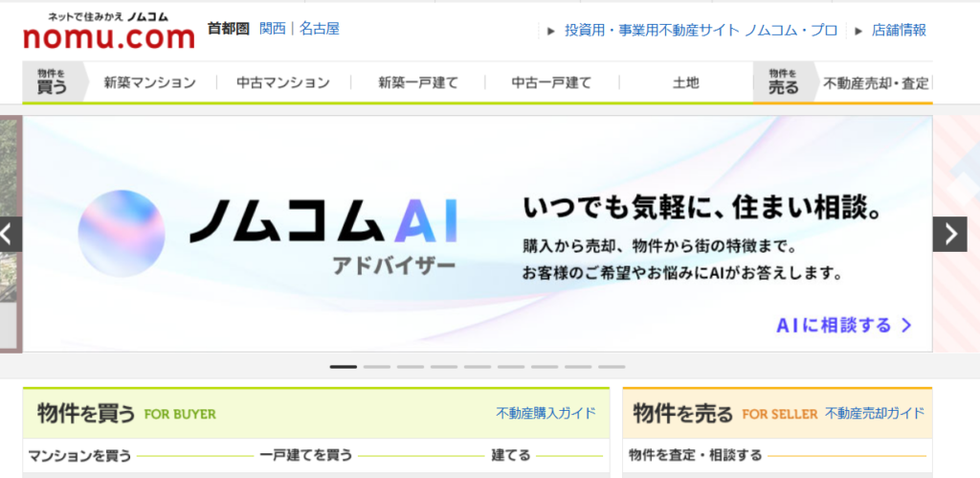
Task: Open the 不動産売却ガイド link
Action: click(x=875, y=413)
